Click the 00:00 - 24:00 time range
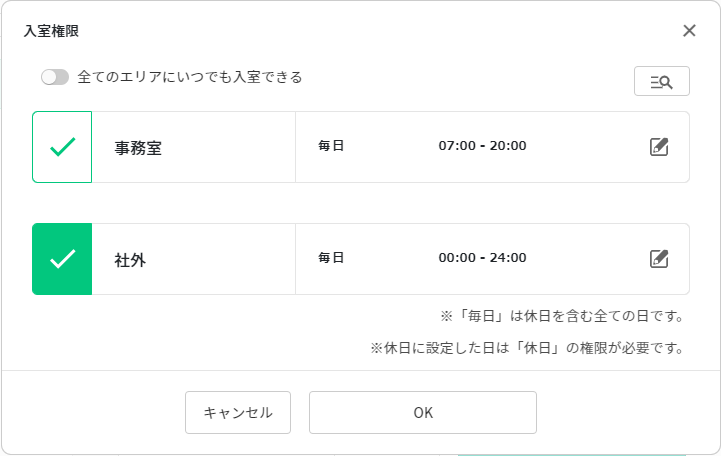This screenshot has height=456, width=721. pos(482,258)
